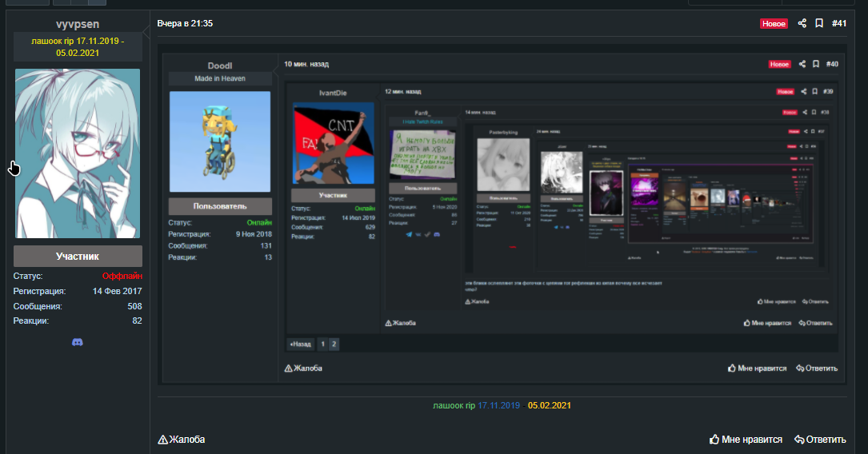Click the Вчера в 21:35 timestamp

(185, 24)
